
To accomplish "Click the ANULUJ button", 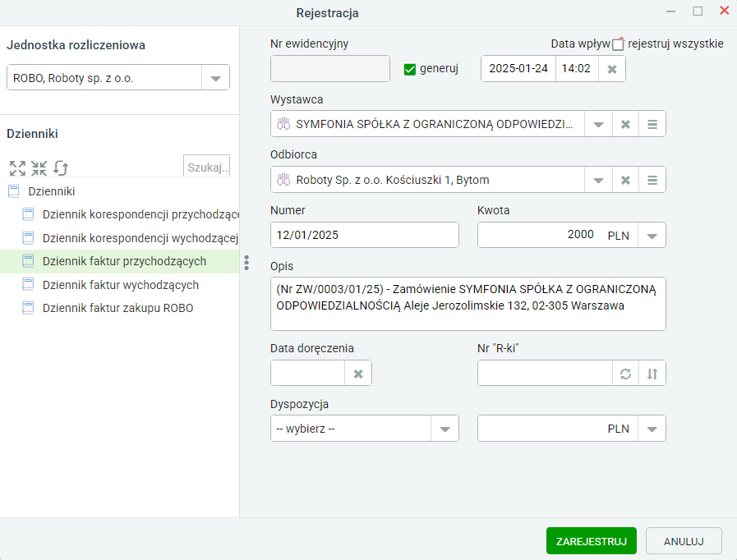I will pyautogui.click(x=684, y=541).
